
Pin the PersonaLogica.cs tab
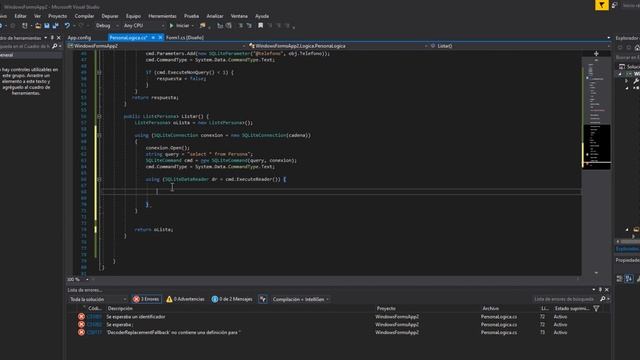click(153, 38)
